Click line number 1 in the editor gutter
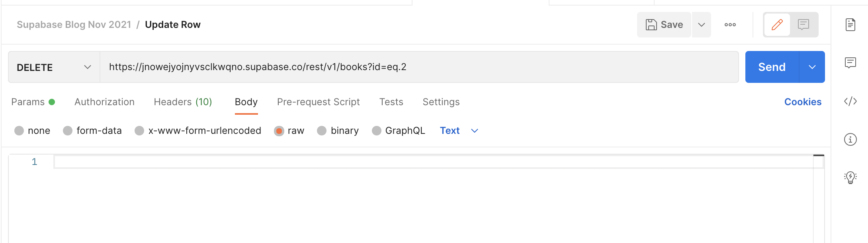Viewport: 868px width, 243px height. (x=35, y=162)
